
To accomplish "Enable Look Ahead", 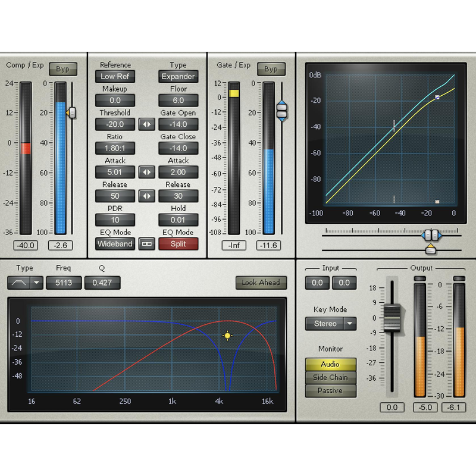I will 261,283.
